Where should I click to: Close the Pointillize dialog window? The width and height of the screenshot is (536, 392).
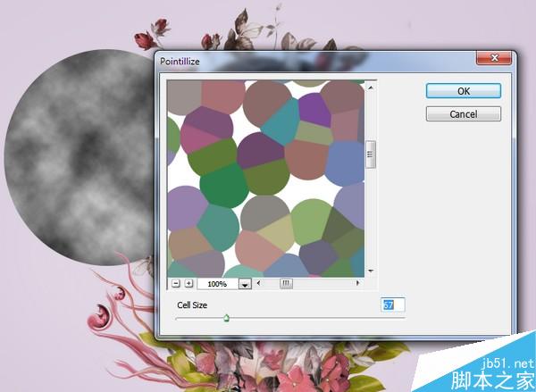pyautogui.click(x=494, y=58)
